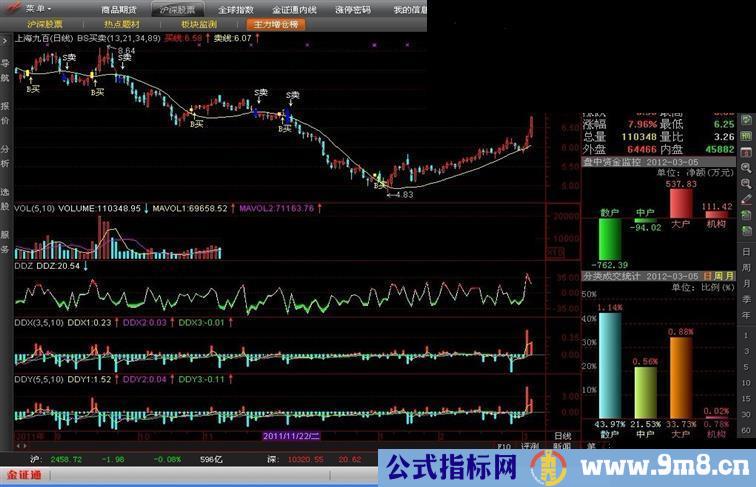Screen dimensions: 756x487
Task: Open the 菜单 dropdown menu
Action: click(x=37, y=7)
